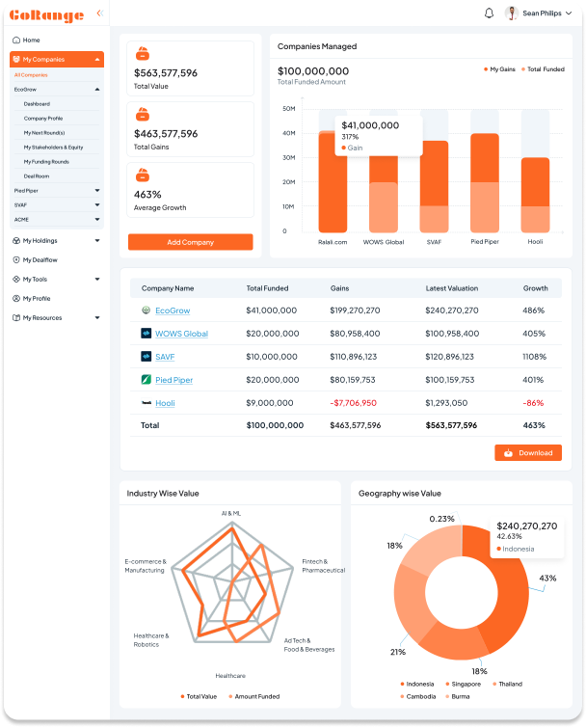The image size is (586, 728).
Task: Sort by Growth column header
Action: [x=536, y=288]
